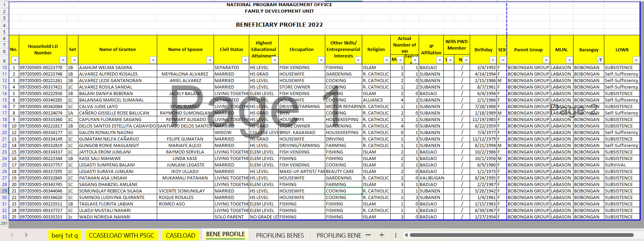The height and width of the screenshot is (241, 644).
Task: Open the vertical dots sheet options
Action: click(x=395, y=235)
